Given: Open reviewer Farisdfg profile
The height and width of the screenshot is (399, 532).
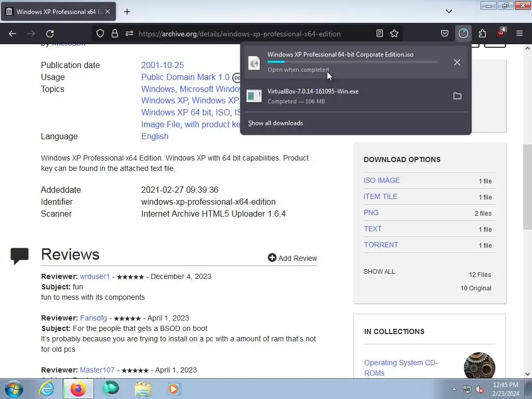Looking at the screenshot, I should pos(94,318).
